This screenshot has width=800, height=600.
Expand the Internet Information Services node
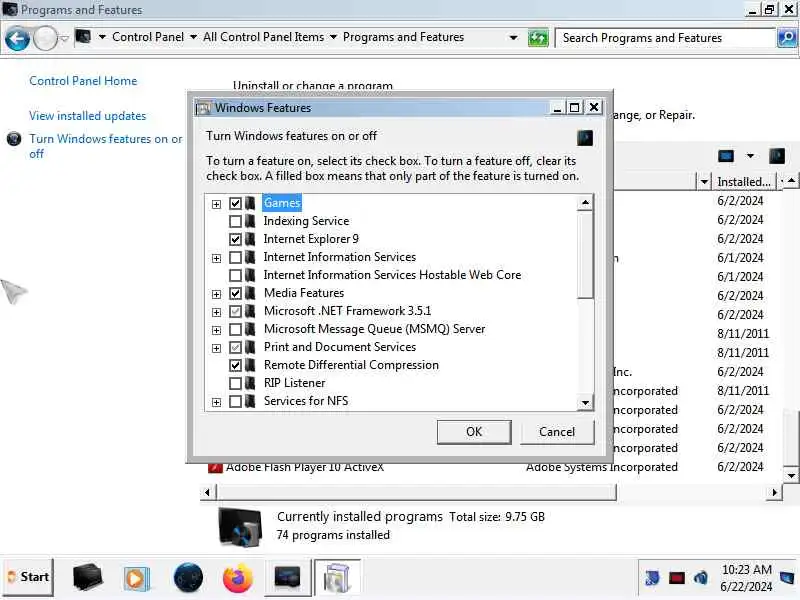(x=216, y=258)
